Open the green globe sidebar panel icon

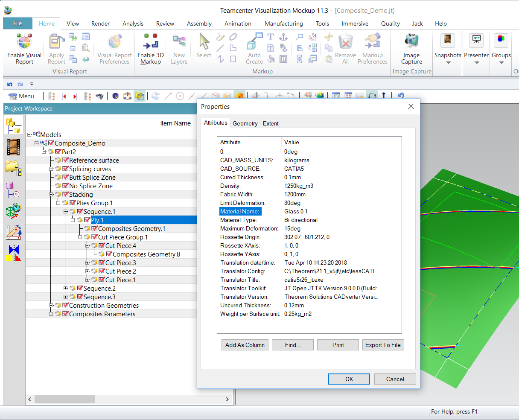click(14, 211)
